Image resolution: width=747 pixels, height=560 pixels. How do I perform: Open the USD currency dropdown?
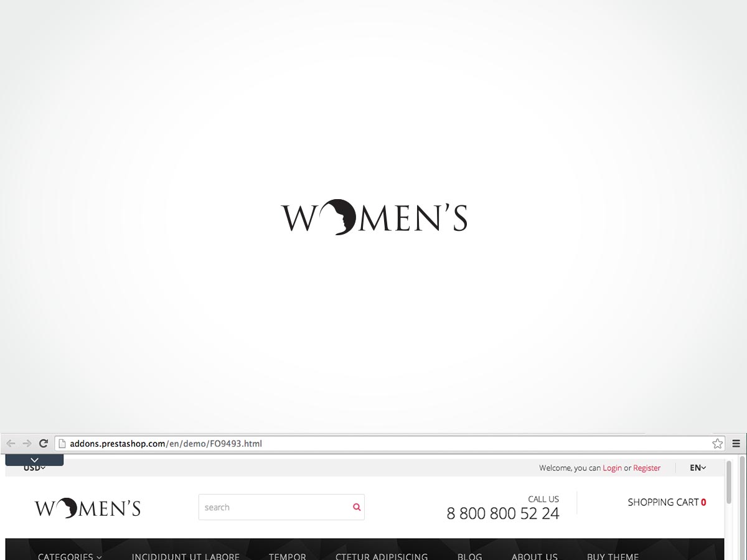pyautogui.click(x=34, y=469)
